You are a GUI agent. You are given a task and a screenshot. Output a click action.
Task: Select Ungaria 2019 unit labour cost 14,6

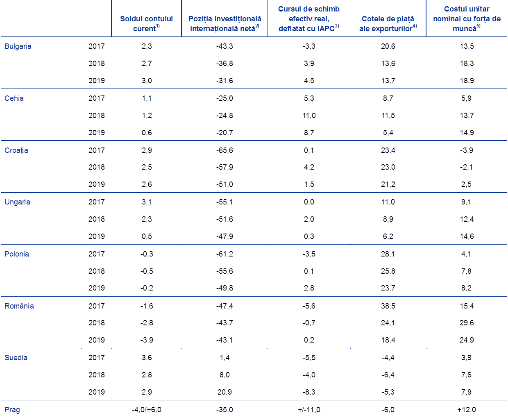[467, 236]
